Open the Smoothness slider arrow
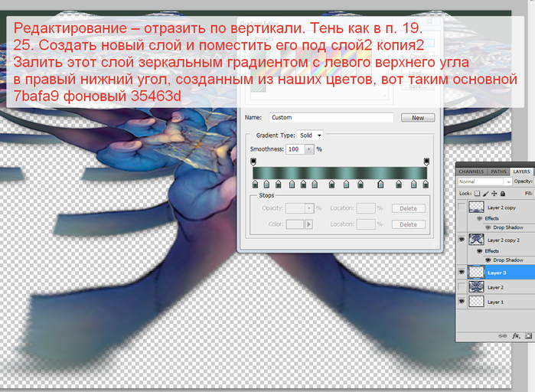Screen dimensions: 535x392 click(x=309, y=149)
